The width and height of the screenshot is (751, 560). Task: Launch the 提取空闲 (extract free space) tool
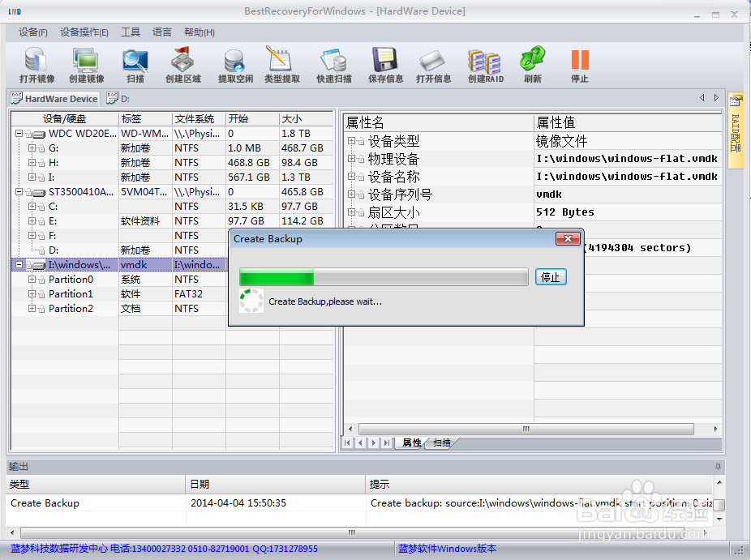(235, 65)
